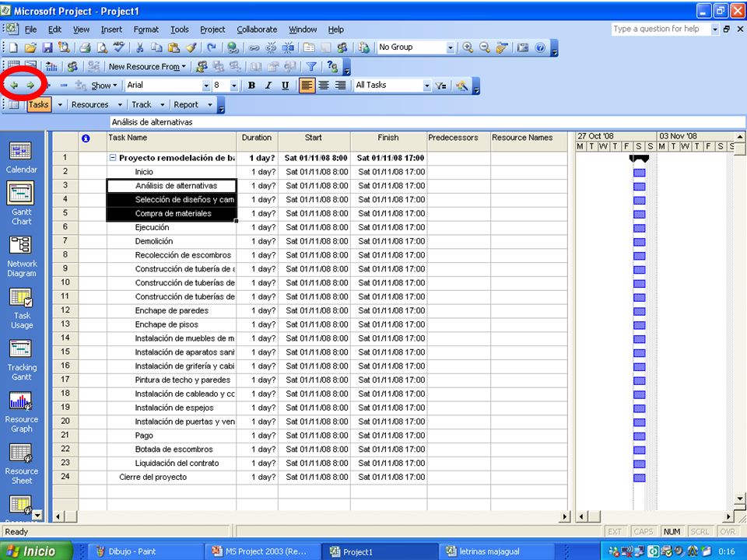Hide subtasks using the minus icon

[64, 86]
